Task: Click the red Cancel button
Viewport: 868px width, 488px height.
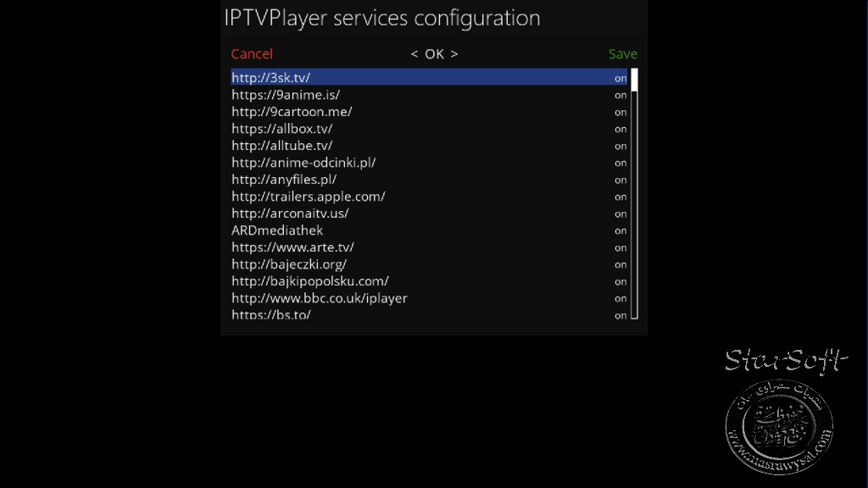Action: (251, 53)
